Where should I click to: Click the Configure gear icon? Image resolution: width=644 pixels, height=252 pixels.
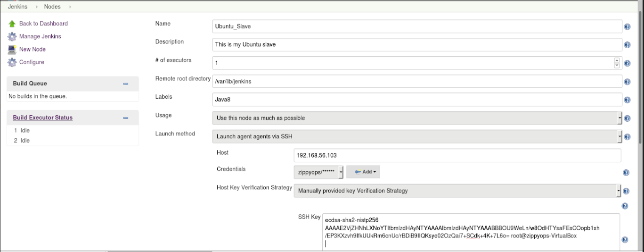(12, 62)
